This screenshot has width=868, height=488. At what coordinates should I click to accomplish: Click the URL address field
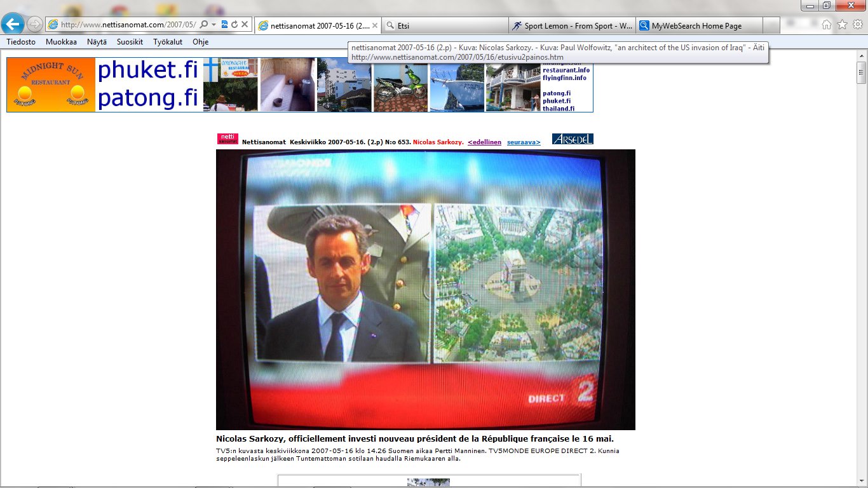[127, 25]
